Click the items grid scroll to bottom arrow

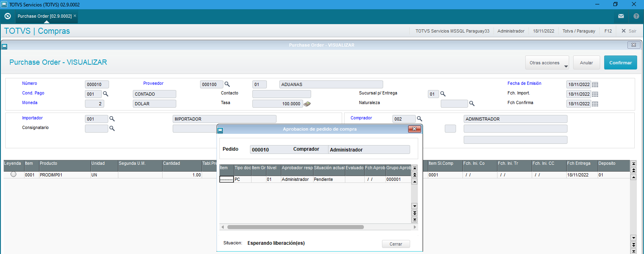click(x=634, y=251)
